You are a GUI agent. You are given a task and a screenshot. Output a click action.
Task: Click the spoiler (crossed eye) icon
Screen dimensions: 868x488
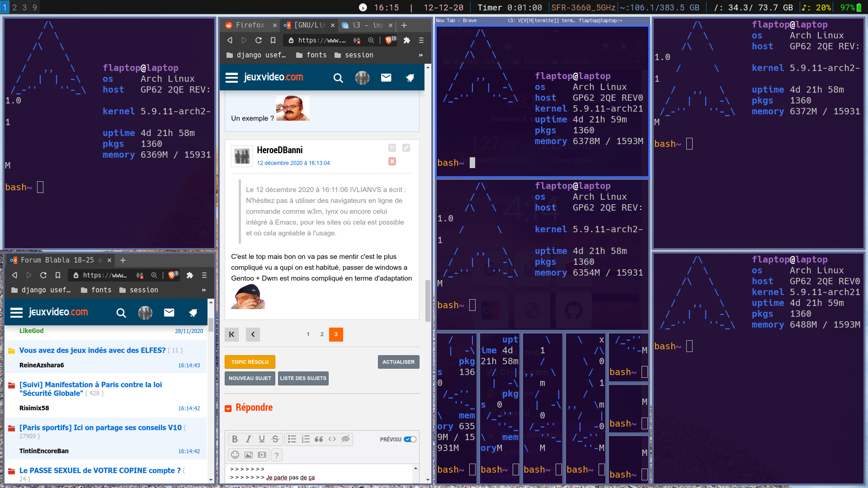(345, 439)
